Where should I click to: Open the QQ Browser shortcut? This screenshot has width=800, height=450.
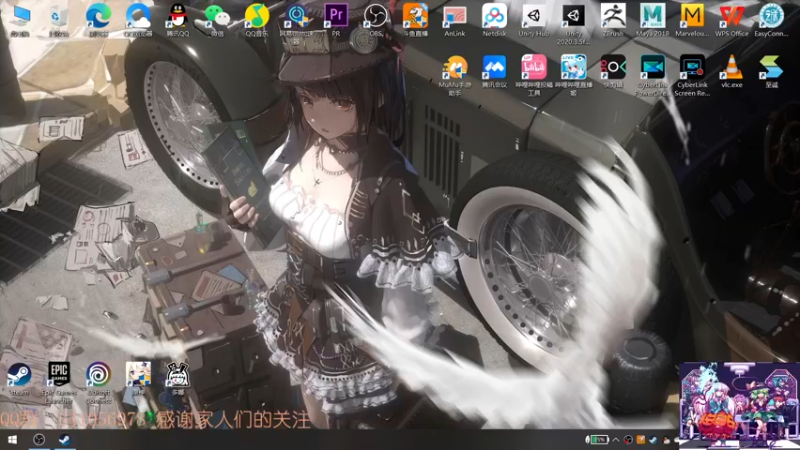[x=138, y=20]
